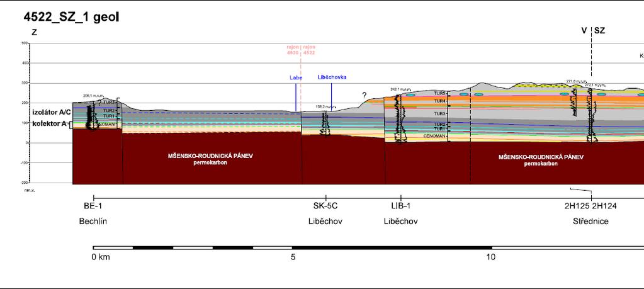The image size is (644, 289).
Task: Click the "TUR2" layer label at BE-1
Action: pos(109,110)
